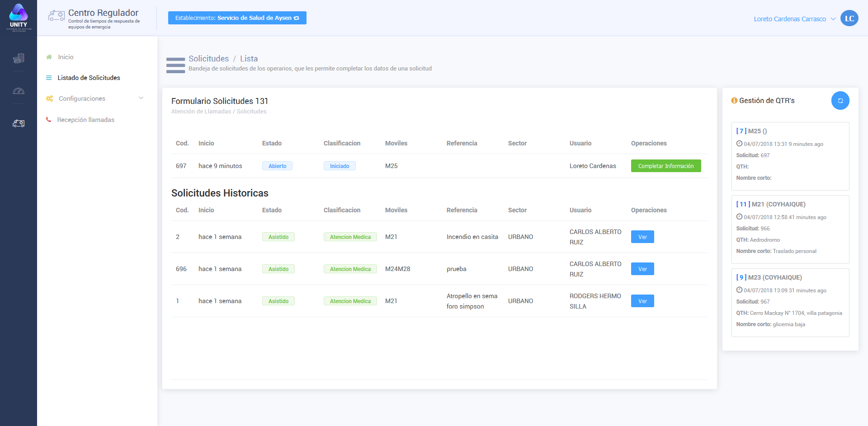Click the hamburger icon beside Solicitudes heading
The height and width of the screenshot is (426, 868).
tap(175, 65)
